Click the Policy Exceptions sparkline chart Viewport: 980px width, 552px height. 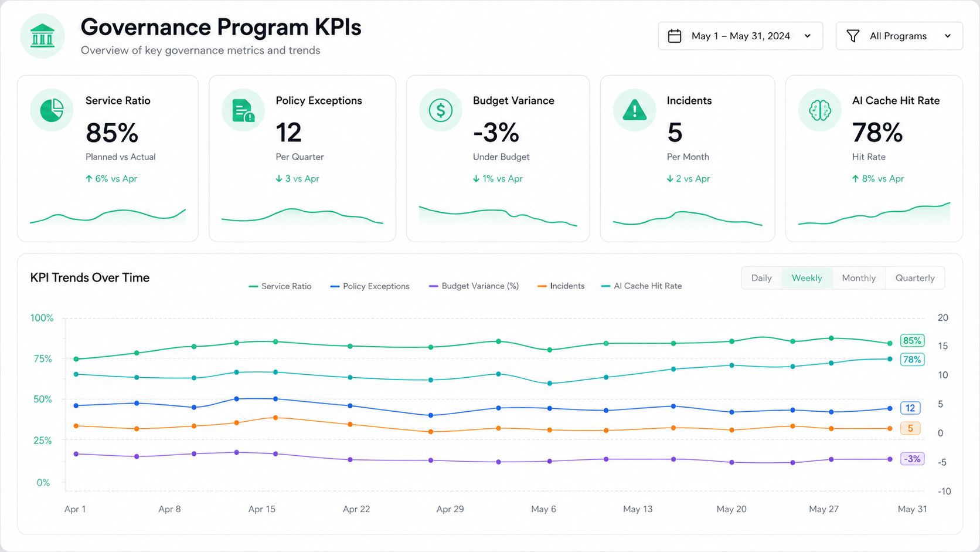pos(302,216)
